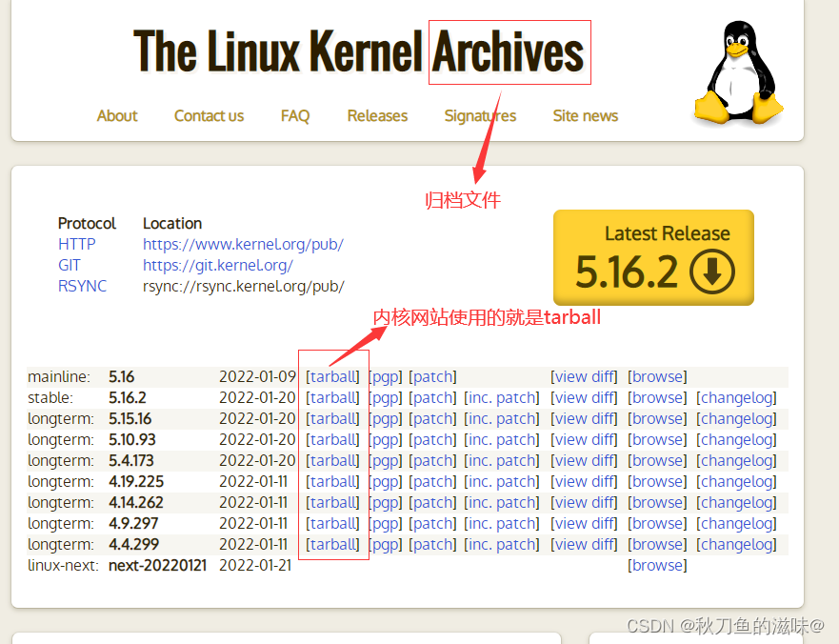This screenshot has width=839, height=644.
Task: Click the RSYNC protocol link
Action: 82,286
